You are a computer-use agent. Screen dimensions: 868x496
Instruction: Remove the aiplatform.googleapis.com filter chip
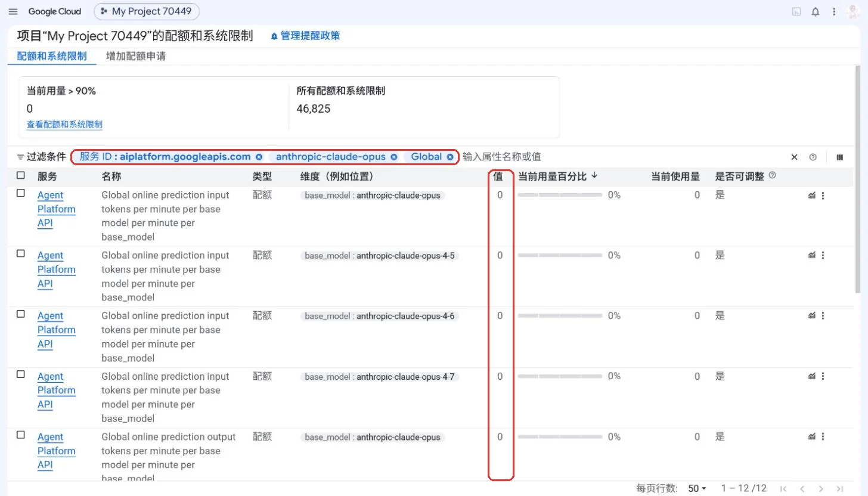click(x=259, y=157)
